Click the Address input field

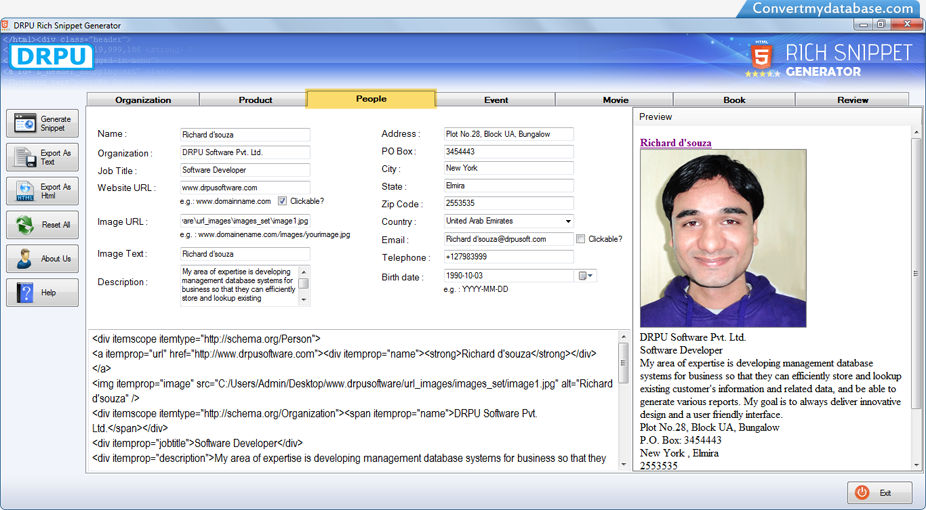(508, 134)
